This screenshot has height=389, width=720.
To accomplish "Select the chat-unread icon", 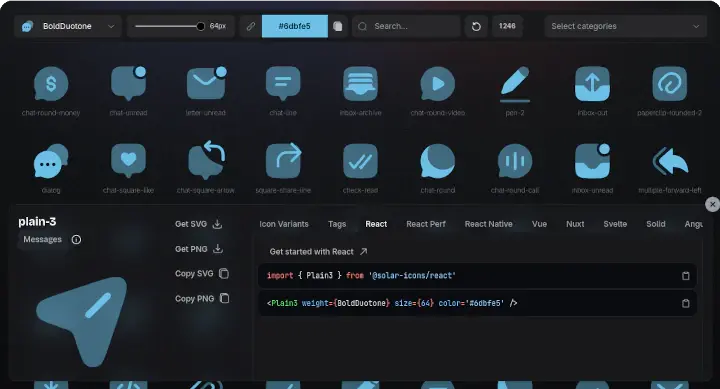I will click(x=129, y=83).
